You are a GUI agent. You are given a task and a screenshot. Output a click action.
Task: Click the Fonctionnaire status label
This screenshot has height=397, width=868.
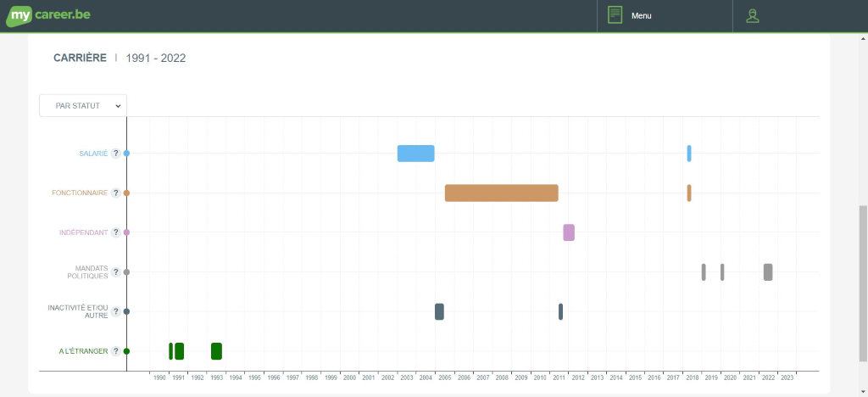coord(80,193)
